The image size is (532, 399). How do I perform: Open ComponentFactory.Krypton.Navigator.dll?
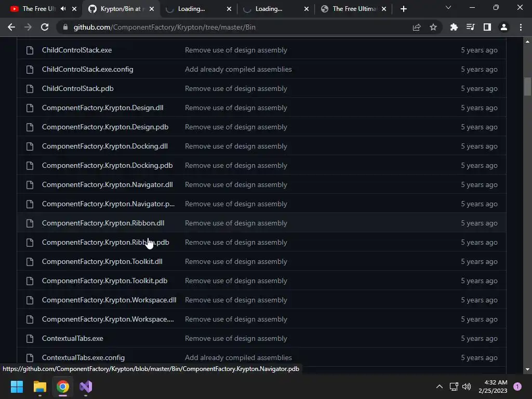pyautogui.click(x=107, y=184)
